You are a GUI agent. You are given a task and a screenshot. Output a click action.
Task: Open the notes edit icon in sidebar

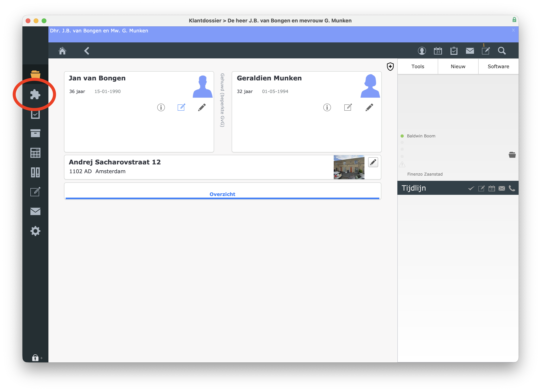coord(35,192)
